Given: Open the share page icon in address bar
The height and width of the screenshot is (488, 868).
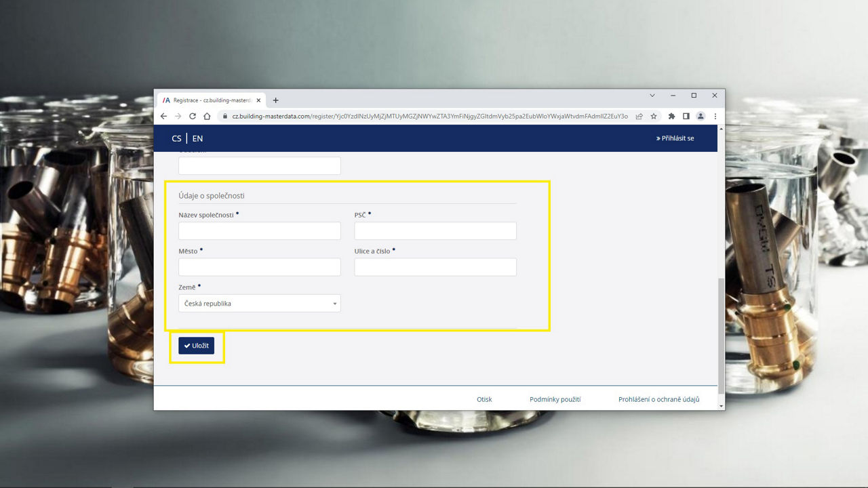Looking at the screenshot, I should point(639,116).
